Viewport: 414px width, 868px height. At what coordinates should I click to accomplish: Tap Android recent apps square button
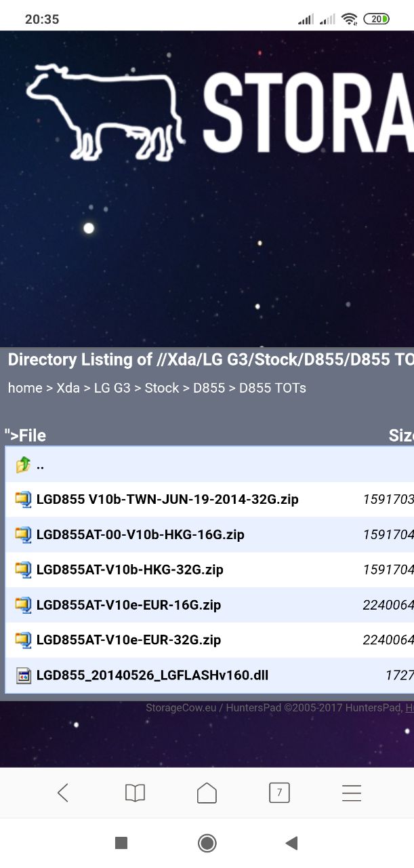(121, 843)
